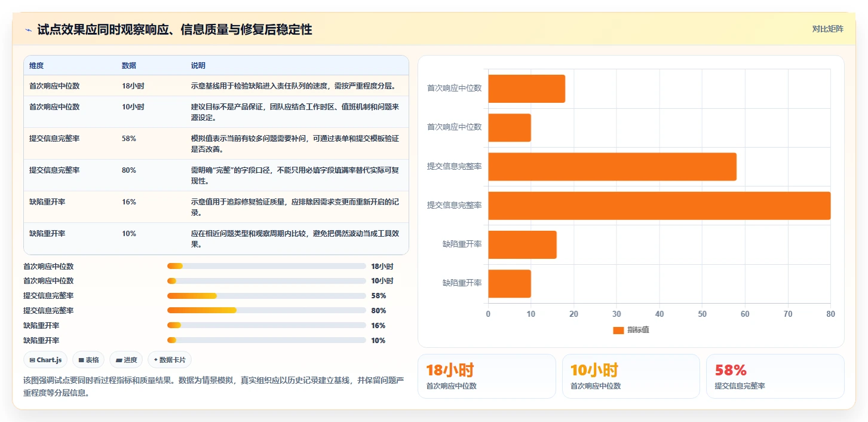Screen dimensions: 868x422
Task: Click the x-axis tick label 70
Action: (788, 314)
